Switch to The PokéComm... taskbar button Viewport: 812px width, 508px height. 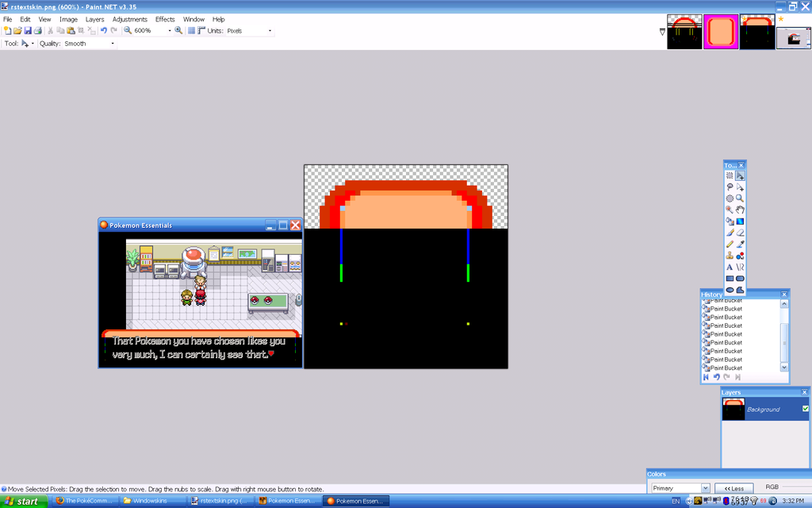click(84, 501)
